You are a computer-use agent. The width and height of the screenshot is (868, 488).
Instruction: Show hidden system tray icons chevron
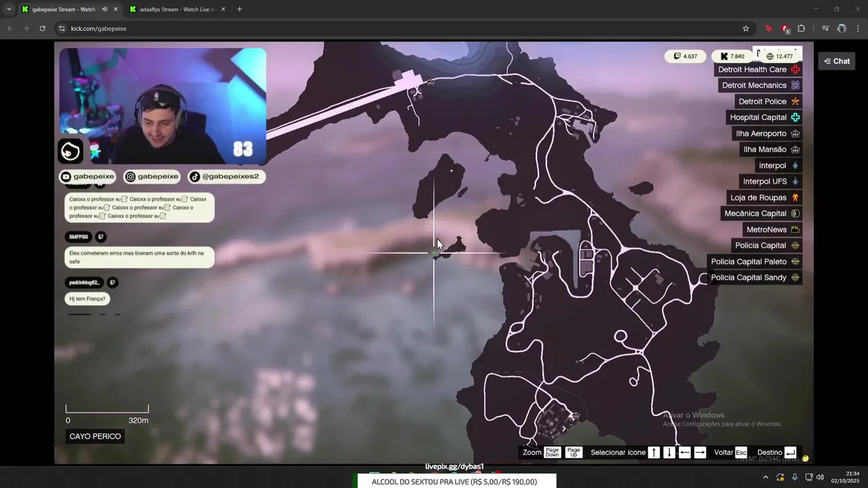(x=766, y=477)
